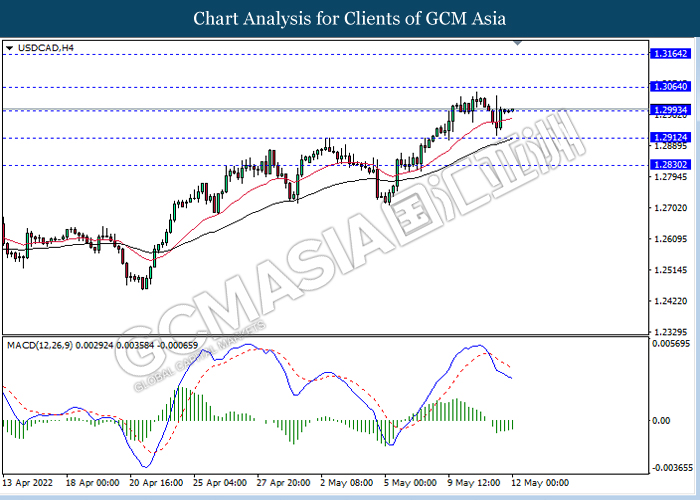Select the 1.29124 price level label

point(671,138)
